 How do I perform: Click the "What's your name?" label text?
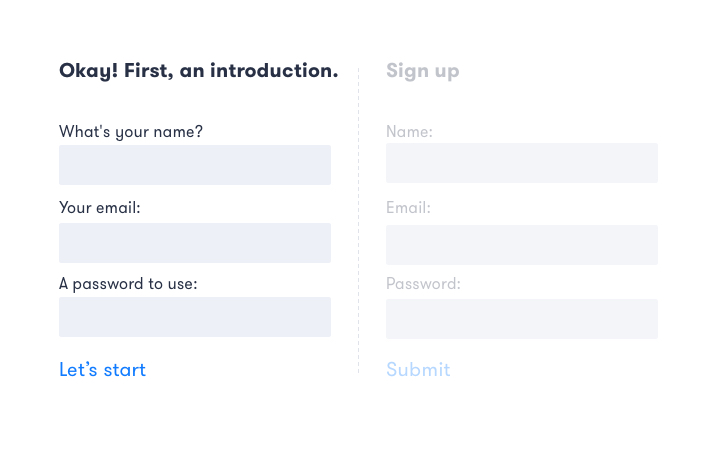(131, 132)
